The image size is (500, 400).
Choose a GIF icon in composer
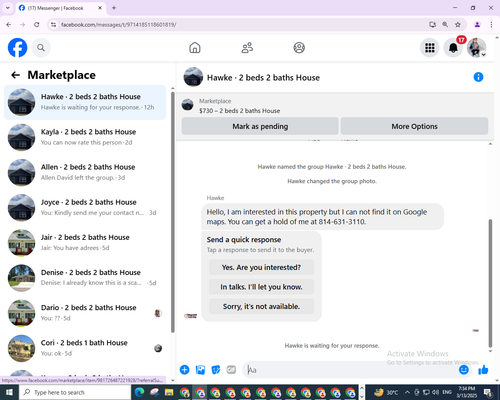231,370
